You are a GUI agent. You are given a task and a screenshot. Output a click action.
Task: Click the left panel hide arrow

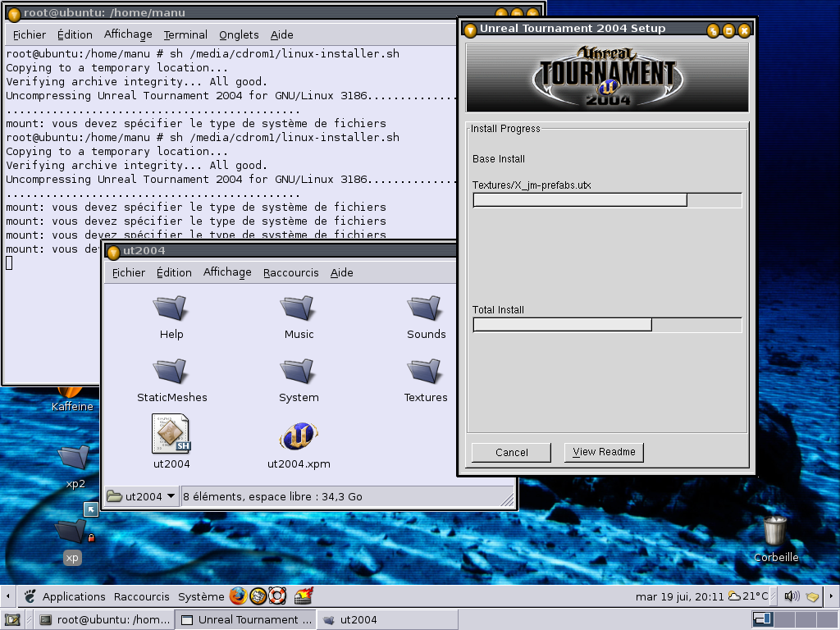[x=7, y=596]
